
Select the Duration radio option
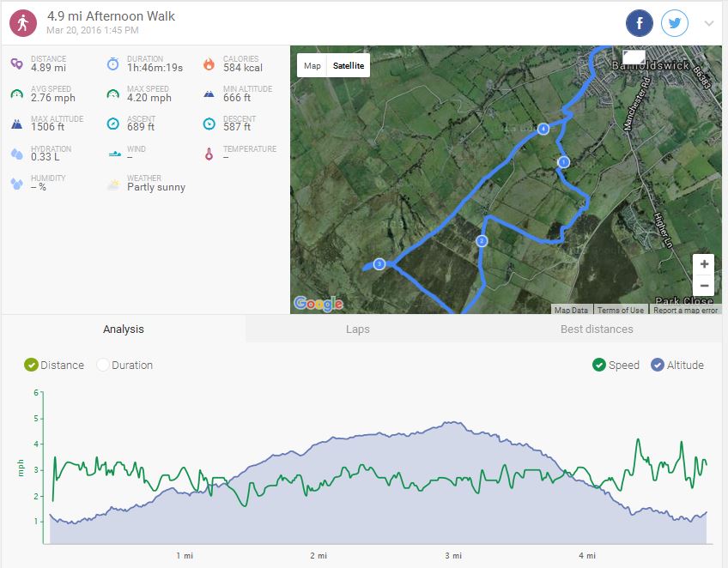point(103,365)
